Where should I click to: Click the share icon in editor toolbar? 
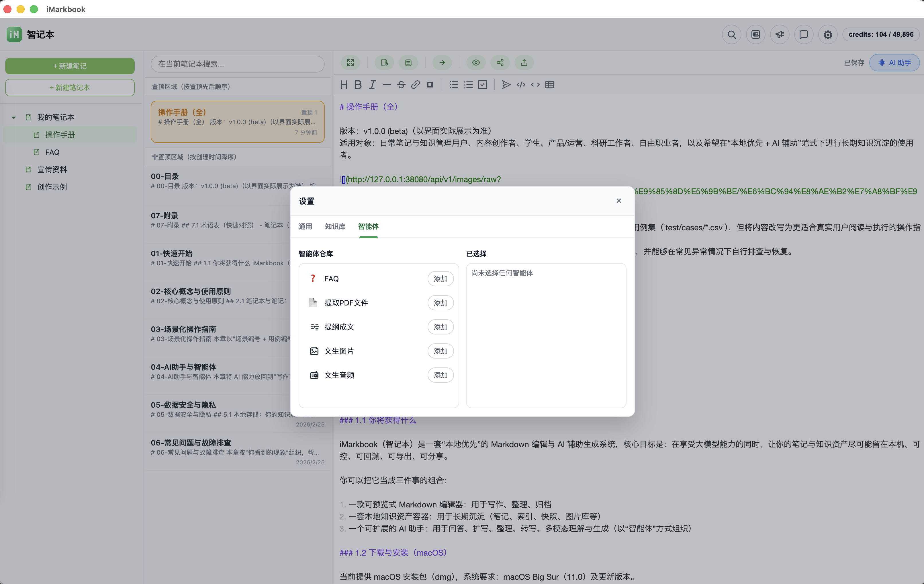500,63
